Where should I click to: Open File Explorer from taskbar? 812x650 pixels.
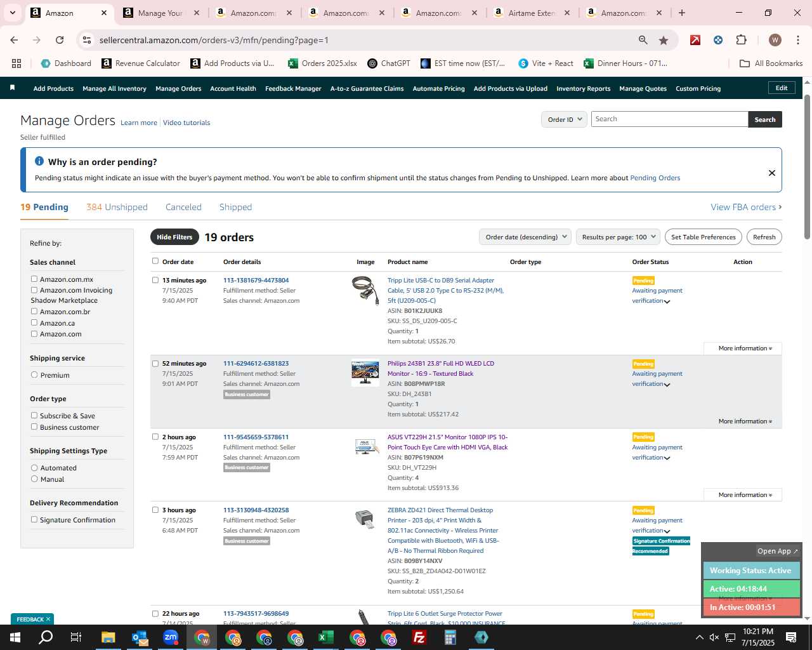108,637
